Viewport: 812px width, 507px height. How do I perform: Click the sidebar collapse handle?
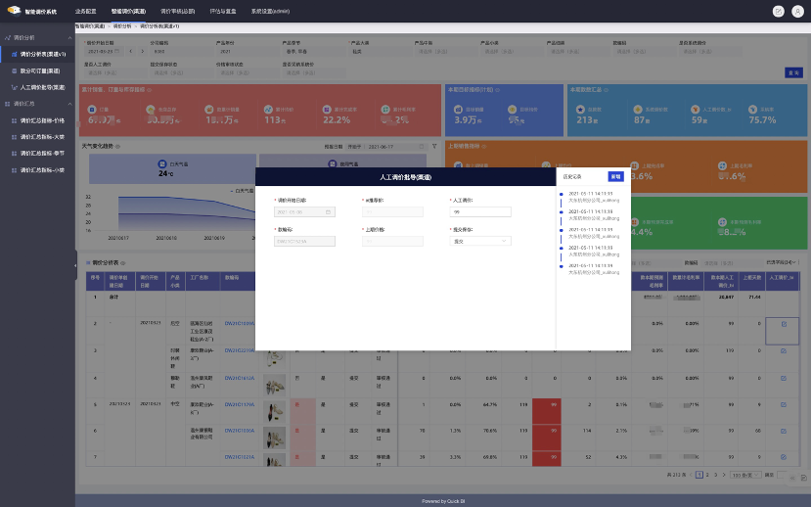pyautogui.click(x=75, y=265)
